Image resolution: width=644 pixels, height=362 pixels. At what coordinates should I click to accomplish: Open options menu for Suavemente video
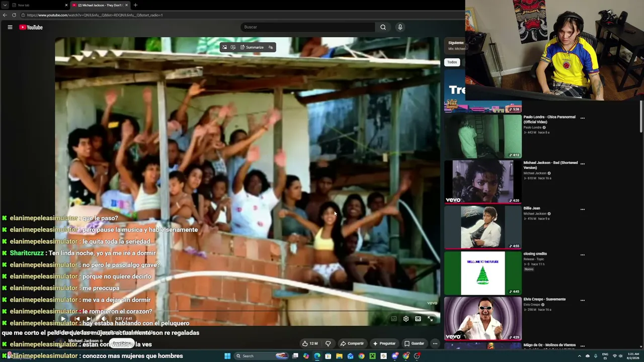pos(583,300)
